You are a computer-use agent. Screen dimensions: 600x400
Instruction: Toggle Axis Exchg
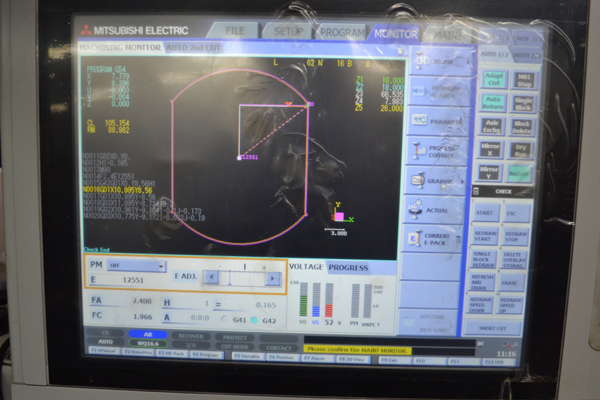point(491,126)
